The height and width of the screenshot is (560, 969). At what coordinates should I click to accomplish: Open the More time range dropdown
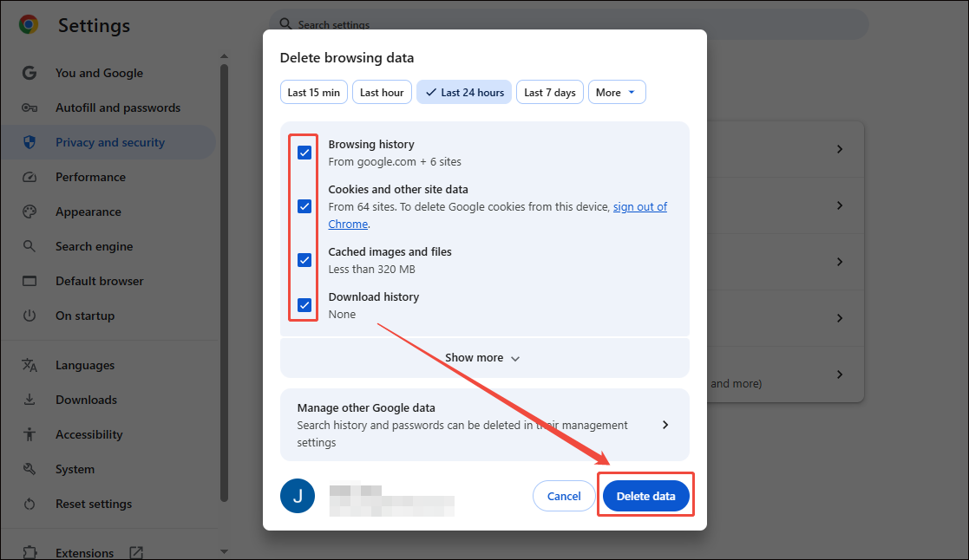617,91
